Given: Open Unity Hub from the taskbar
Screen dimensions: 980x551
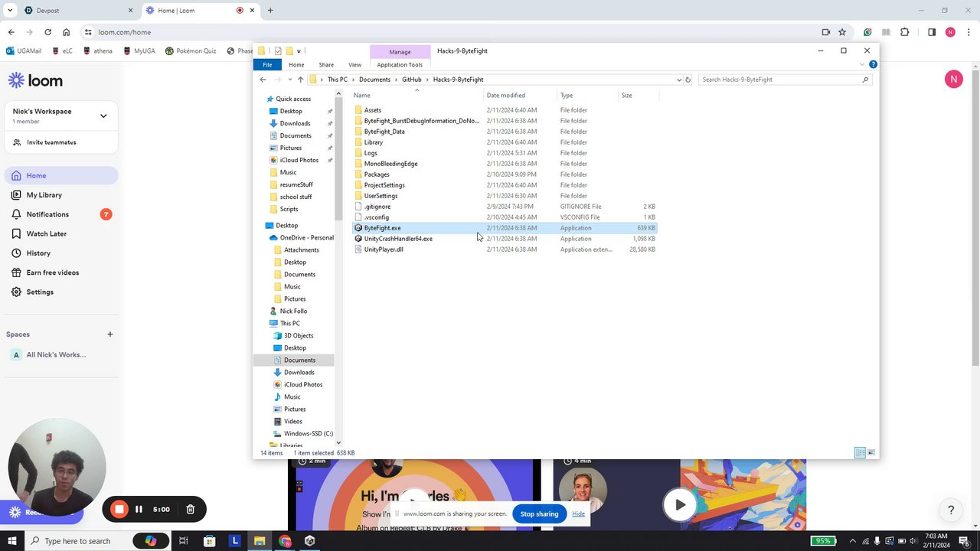Looking at the screenshot, I should click(310, 541).
